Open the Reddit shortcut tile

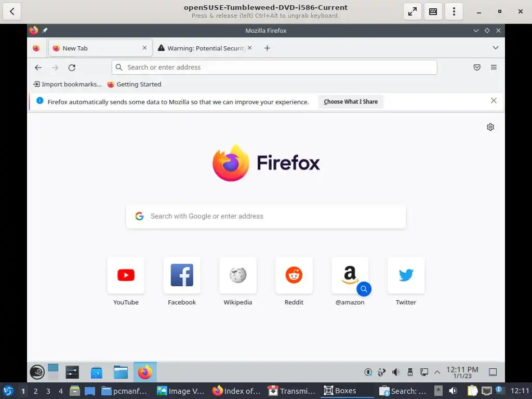tap(294, 281)
